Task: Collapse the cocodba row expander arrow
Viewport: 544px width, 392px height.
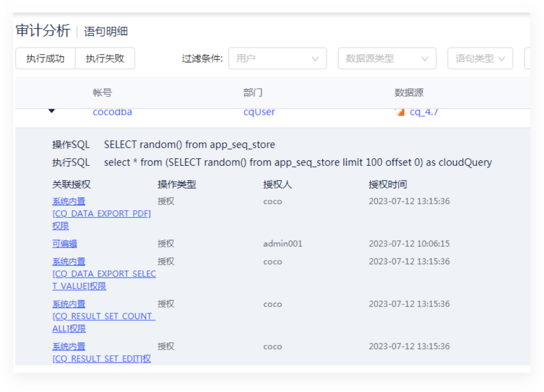Action: pos(51,111)
